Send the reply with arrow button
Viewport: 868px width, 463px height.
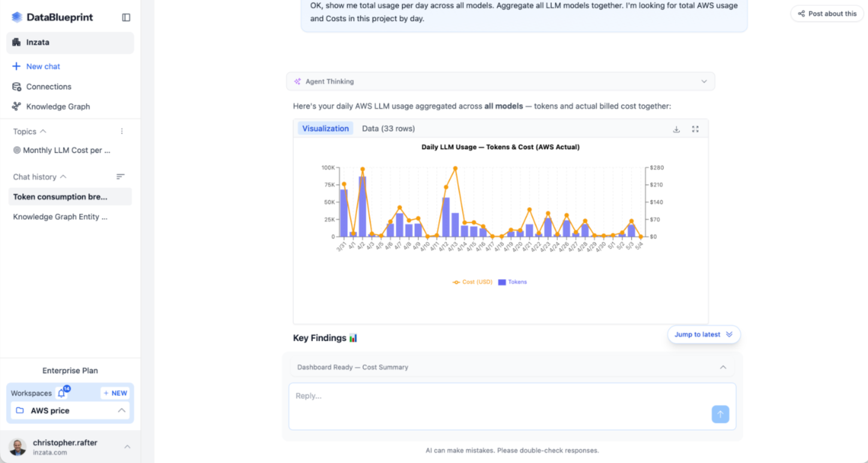(720, 414)
